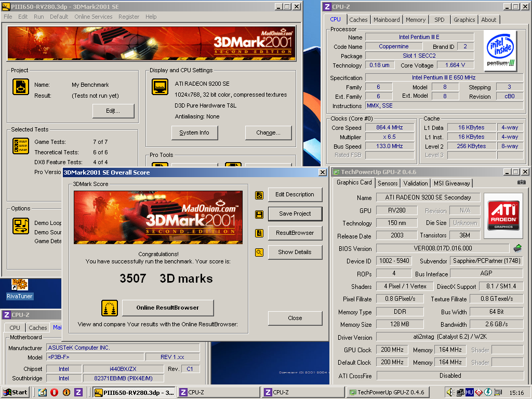
Task: Open the Run menu in 3DMark2001
Action: coord(38,17)
